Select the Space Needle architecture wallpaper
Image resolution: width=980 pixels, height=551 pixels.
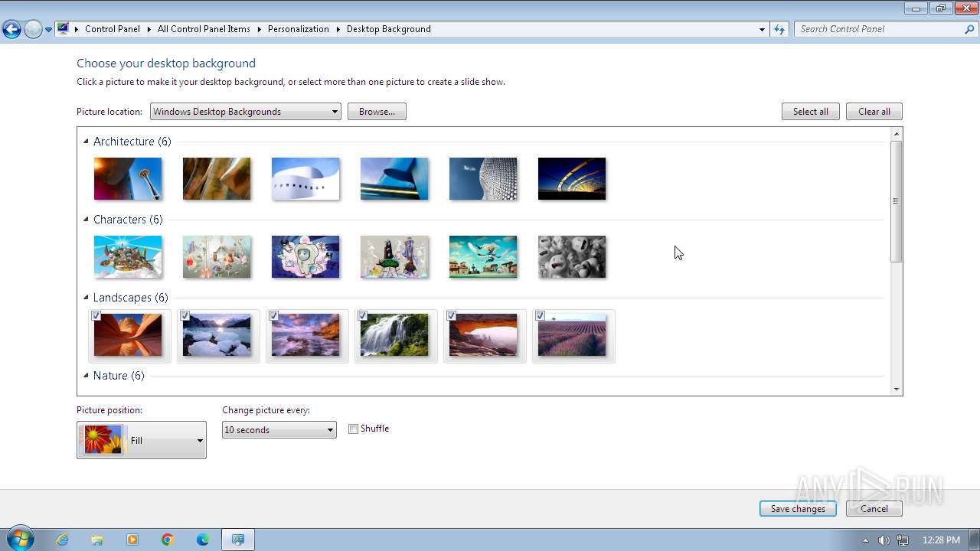pyautogui.click(x=128, y=178)
